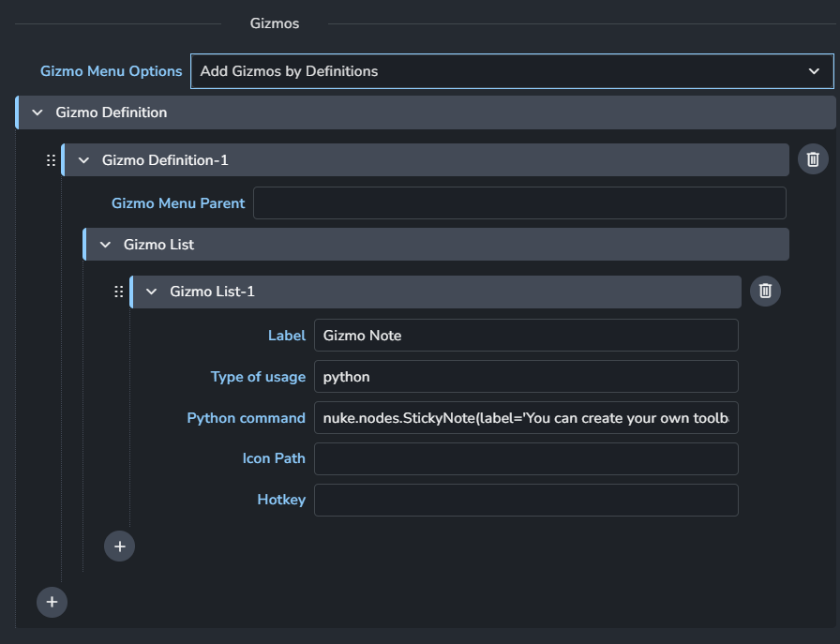The width and height of the screenshot is (840, 644).
Task: Open the Gizmo Menu Options dropdown
Action: click(x=511, y=71)
